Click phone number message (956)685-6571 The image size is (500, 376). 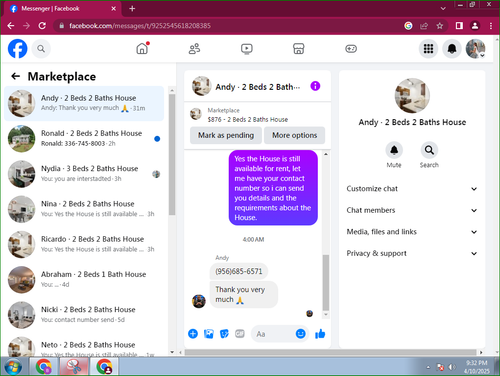(x=239, y=271)
